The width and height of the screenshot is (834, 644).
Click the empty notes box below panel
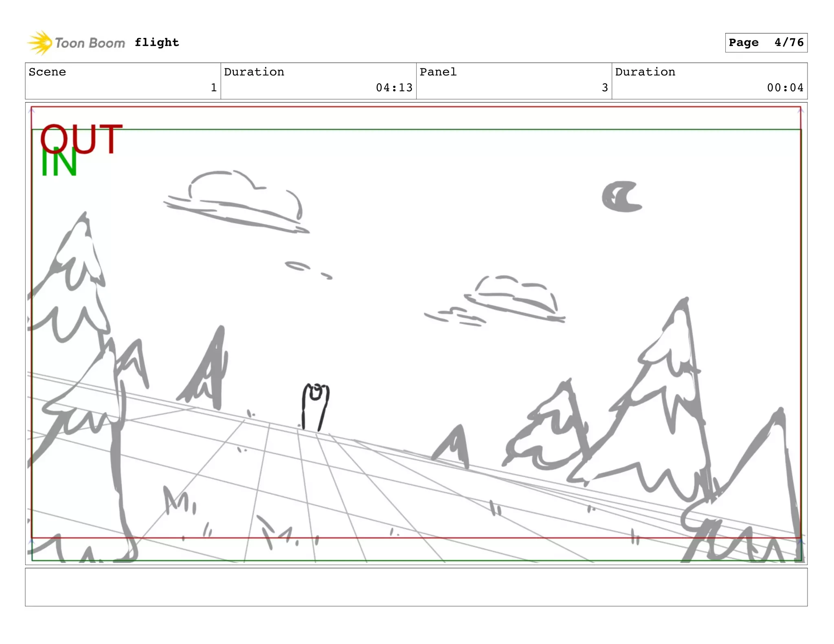coord(416,587)
